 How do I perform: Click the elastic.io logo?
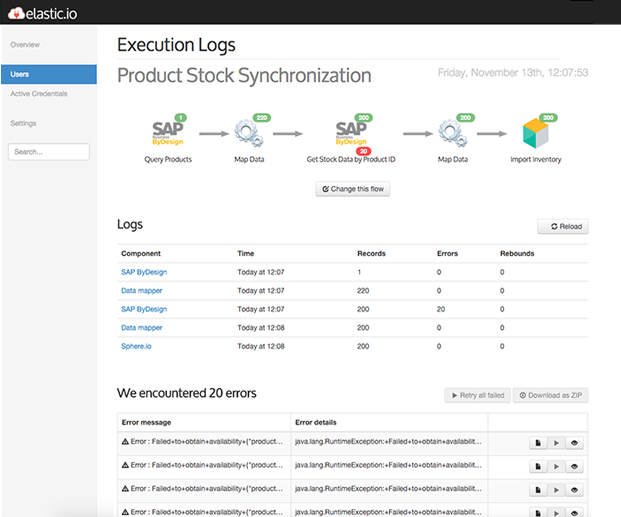point(43,13)
